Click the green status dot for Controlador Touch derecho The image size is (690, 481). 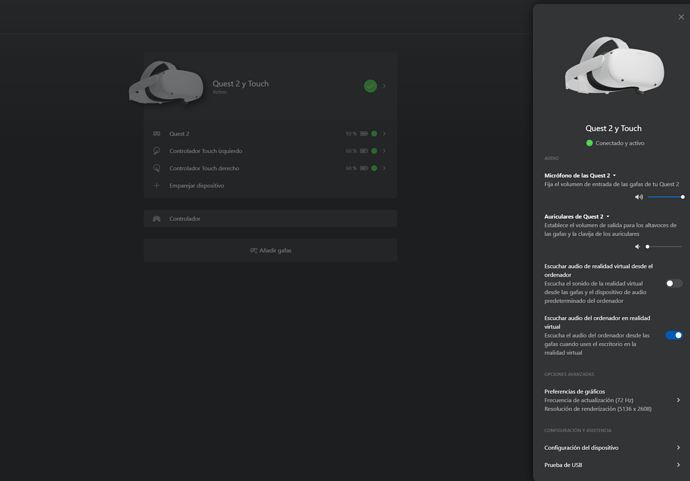[374, 168]
